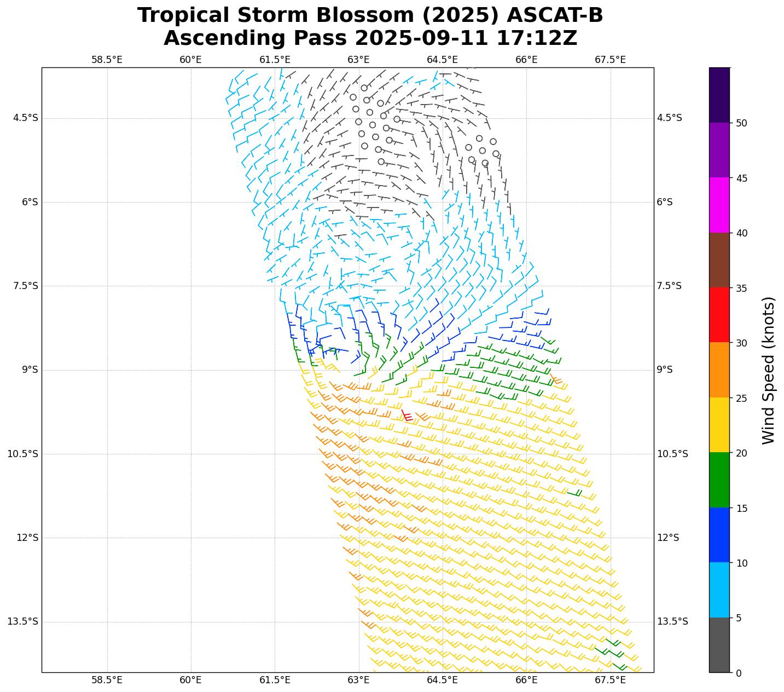The height and width of the screenshot is (692, 784).
Task: Click the orange 25–30 knot colorbar band
Action: point(719,370)
